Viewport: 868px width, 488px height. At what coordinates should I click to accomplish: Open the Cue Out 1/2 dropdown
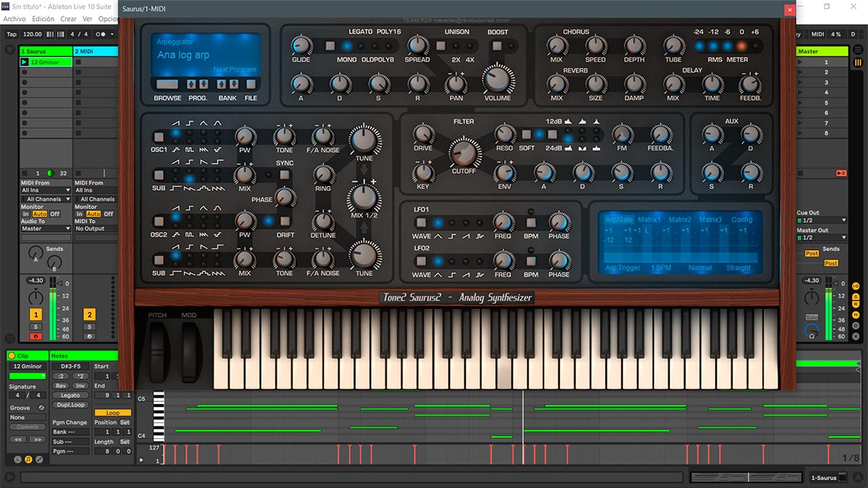(x=821, y=220)
